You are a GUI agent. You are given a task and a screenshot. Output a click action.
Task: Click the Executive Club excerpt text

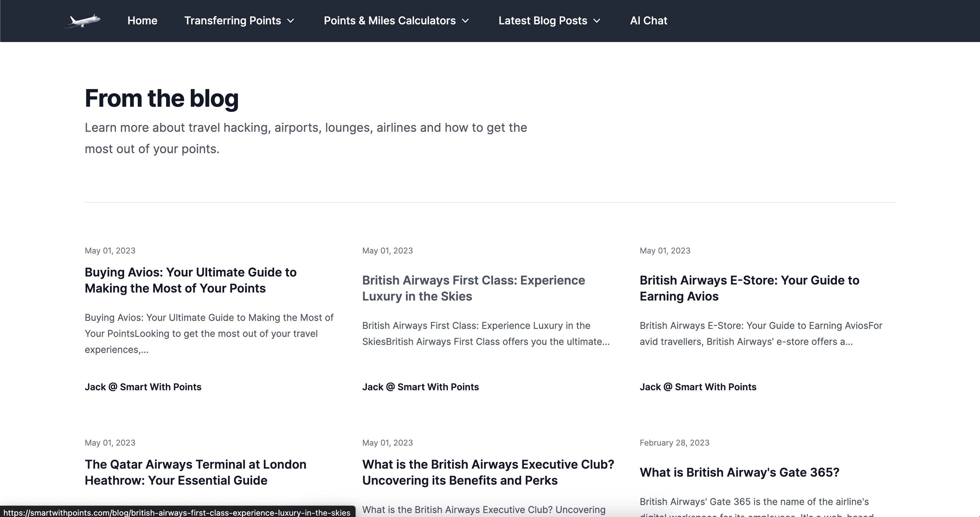(484, 510)
